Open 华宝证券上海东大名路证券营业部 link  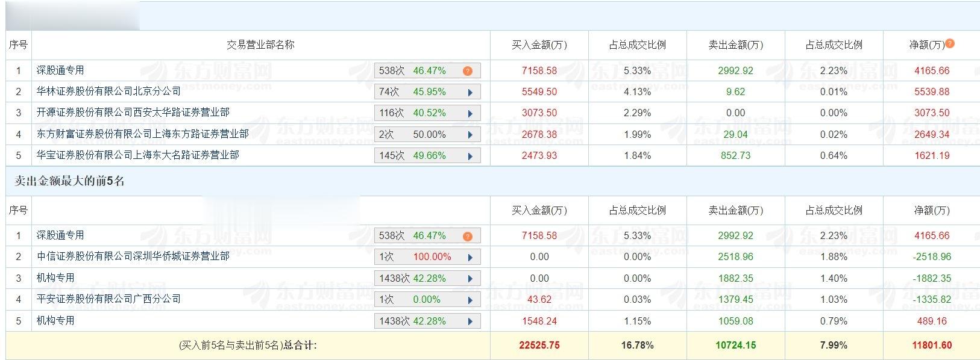[x=137, y=155]
